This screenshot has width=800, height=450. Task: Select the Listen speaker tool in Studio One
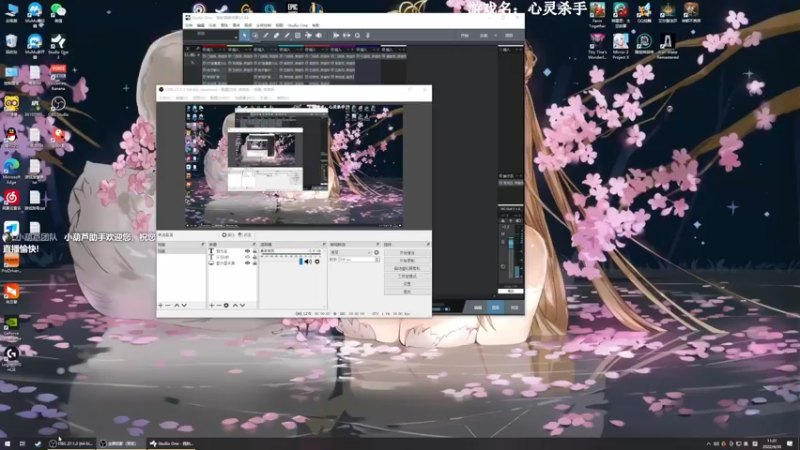[319, 36]
